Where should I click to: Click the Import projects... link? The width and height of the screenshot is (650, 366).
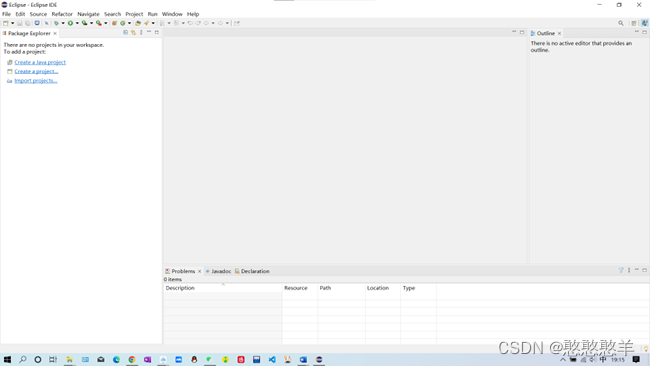pyautogui.click(x=36, y=81)
